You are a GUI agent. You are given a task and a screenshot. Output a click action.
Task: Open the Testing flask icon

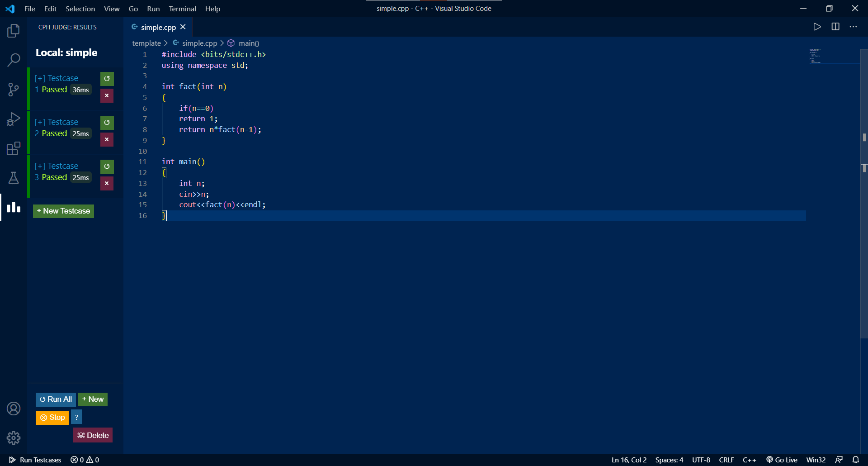(x=14, y=178)
